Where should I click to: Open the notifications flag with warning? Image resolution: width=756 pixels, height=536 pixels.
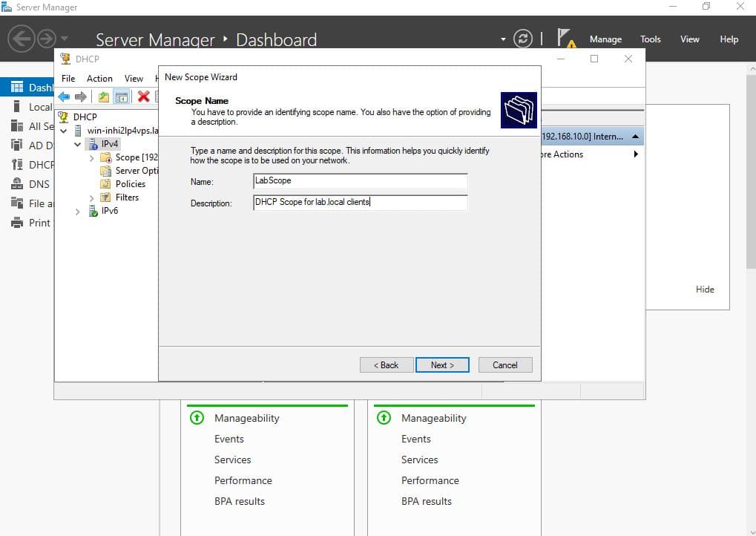[566, 39]
